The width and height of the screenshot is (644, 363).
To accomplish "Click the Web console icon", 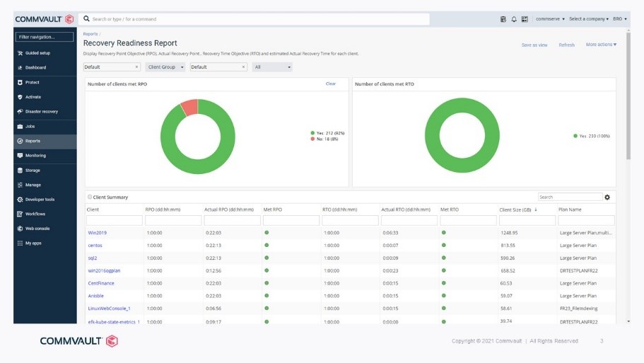I will tap(20, 229).
